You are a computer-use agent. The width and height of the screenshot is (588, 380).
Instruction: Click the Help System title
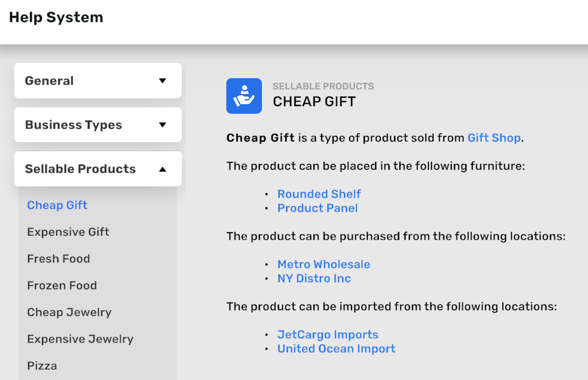click(56, 18)
